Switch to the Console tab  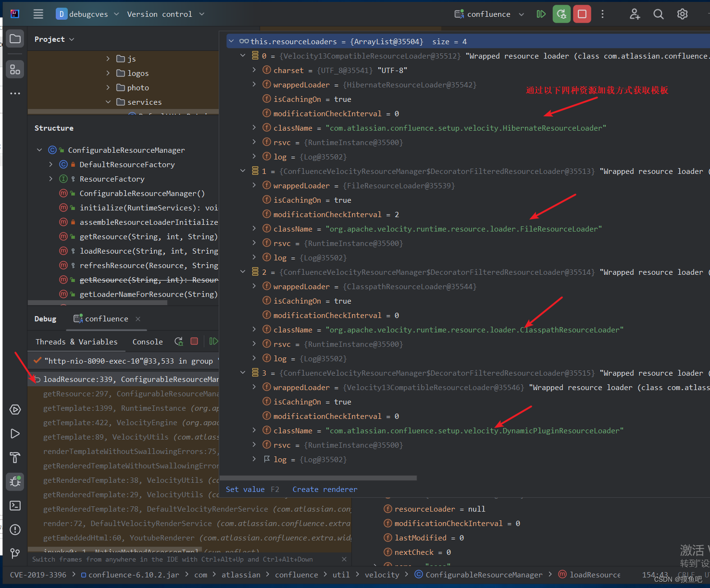coord(147,341)
